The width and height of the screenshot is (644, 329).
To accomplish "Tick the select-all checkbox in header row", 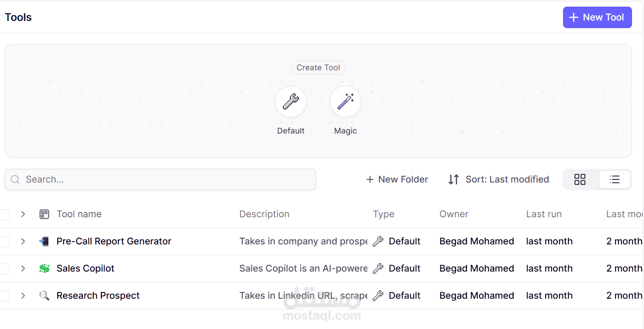I will pyautogui.click(x=4, y=215).
